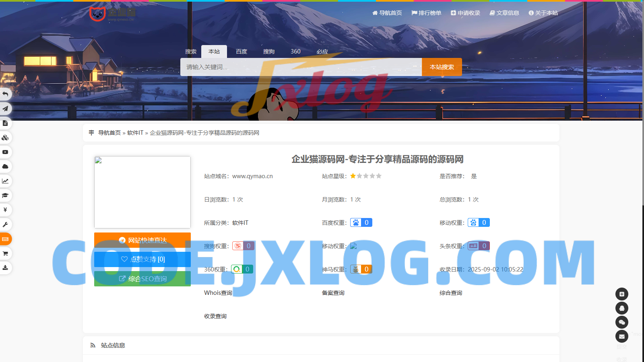
Task: Click the shopping cart icon in sidebar
Action: 5,253
